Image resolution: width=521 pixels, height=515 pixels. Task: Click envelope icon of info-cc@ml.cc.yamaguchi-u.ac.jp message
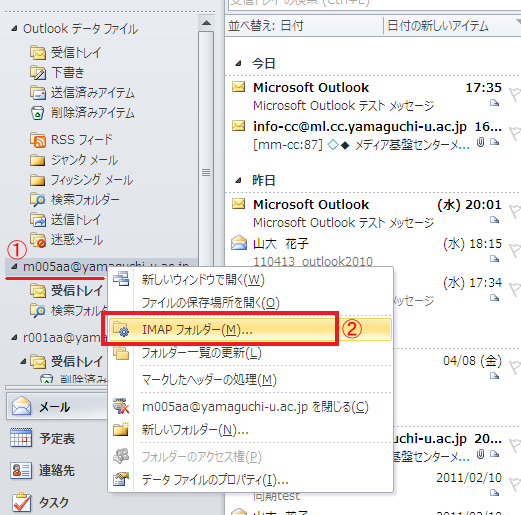[238, 126]
